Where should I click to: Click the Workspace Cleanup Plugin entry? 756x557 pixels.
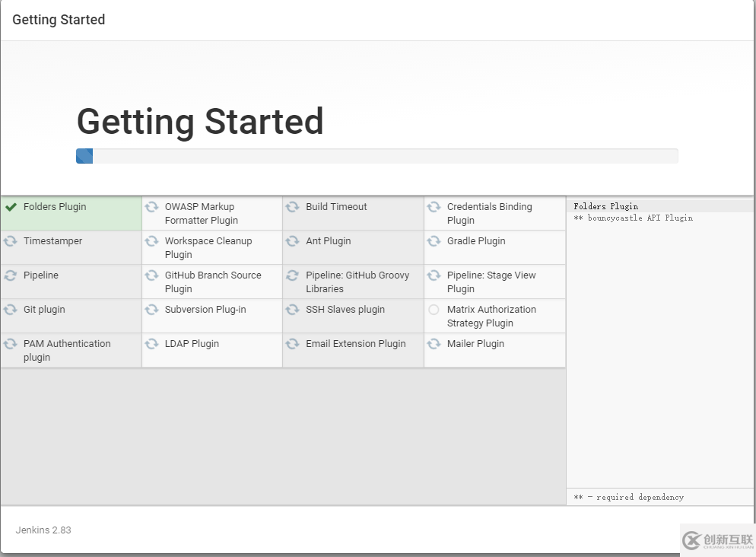pos(208,248)
